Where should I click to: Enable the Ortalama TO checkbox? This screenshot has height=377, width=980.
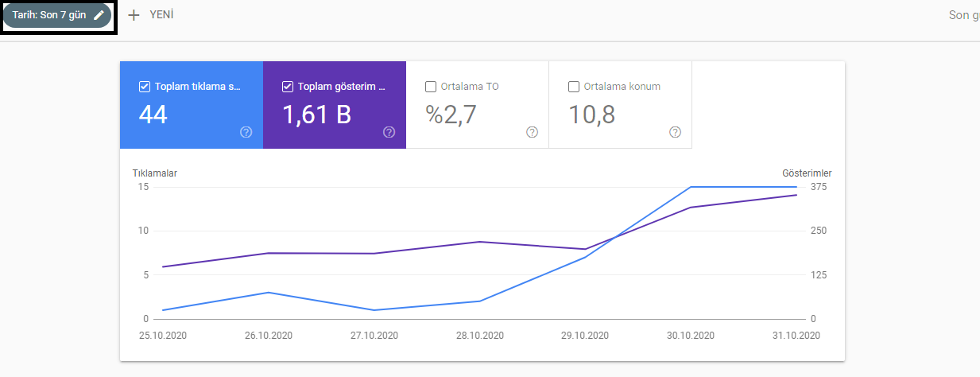tap(431, 87)
